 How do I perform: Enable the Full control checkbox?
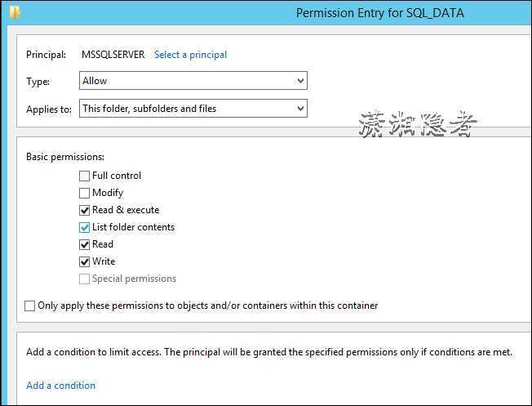tap(84, 176)
